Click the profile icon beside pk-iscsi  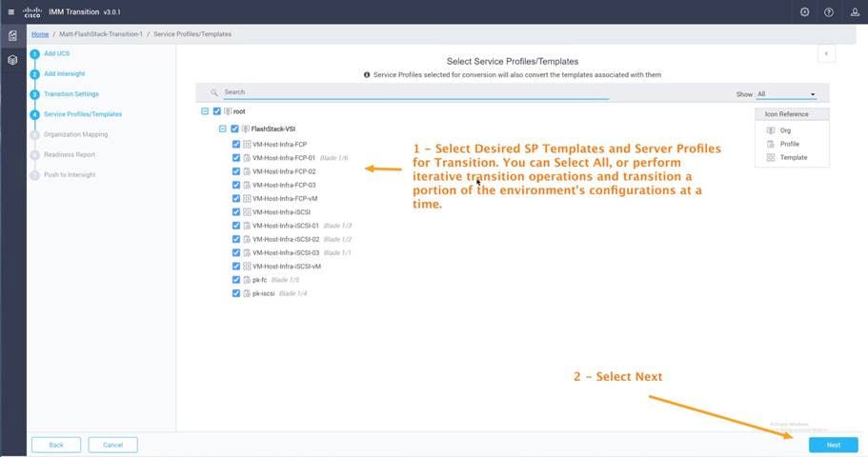point(247,293)
